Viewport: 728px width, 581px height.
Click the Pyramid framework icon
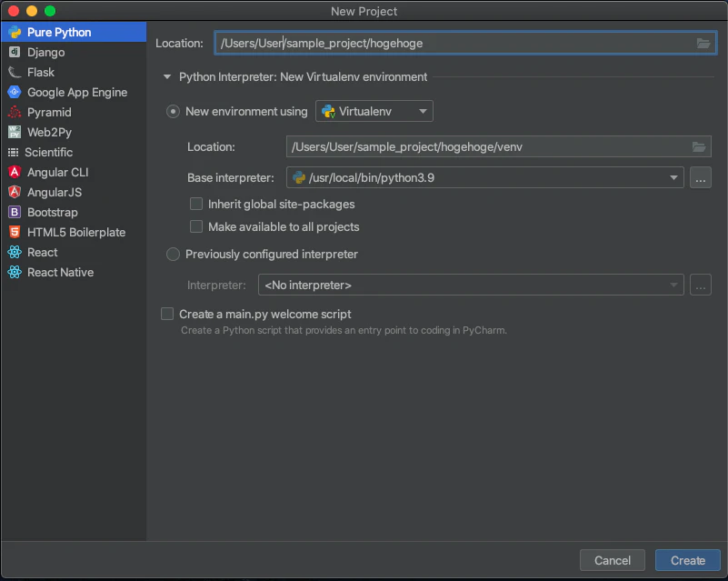(15, 112)
